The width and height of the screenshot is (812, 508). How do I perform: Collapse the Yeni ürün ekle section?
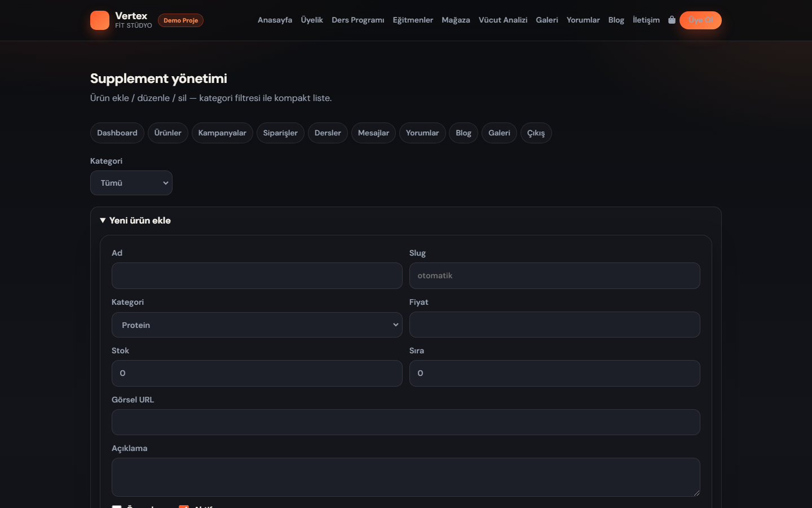click(x=135, y=220)
